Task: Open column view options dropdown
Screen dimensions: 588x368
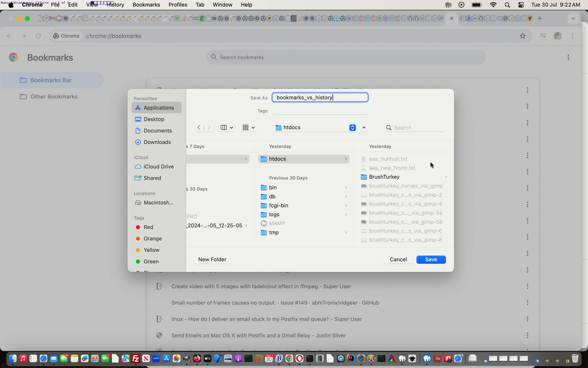Action: tap(226, 128)
